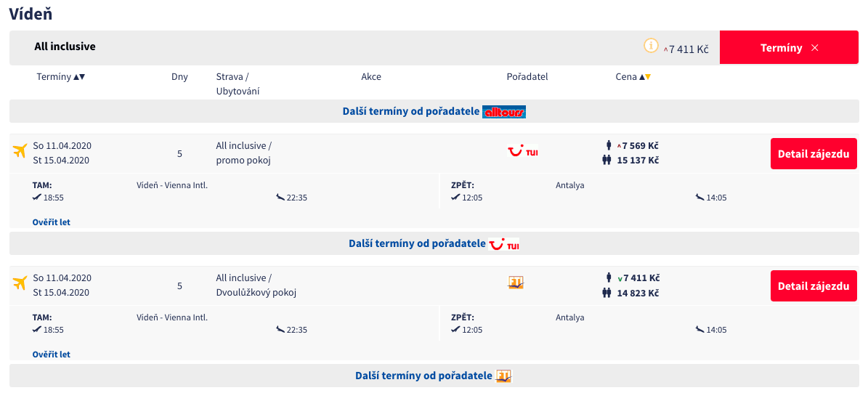The image size is (868, 393).
Task: Click Ověřit let under the TUI flight
Action: click(52, 222)
